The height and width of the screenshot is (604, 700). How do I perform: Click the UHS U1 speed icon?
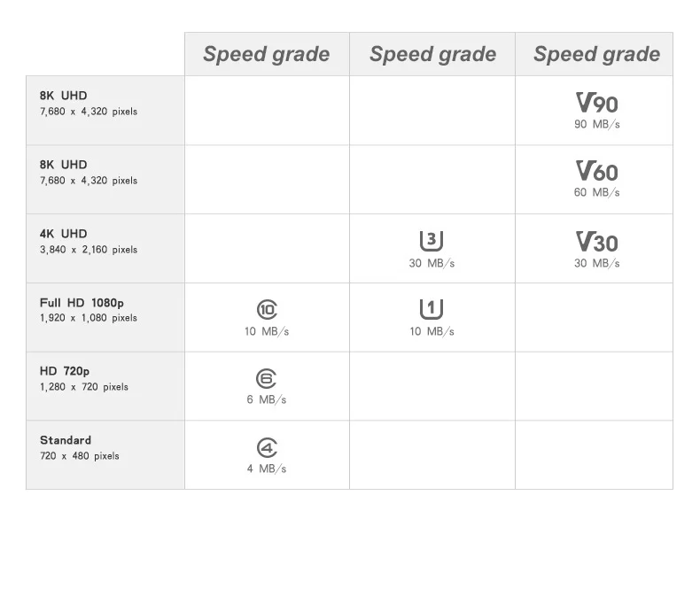(432, 309)
